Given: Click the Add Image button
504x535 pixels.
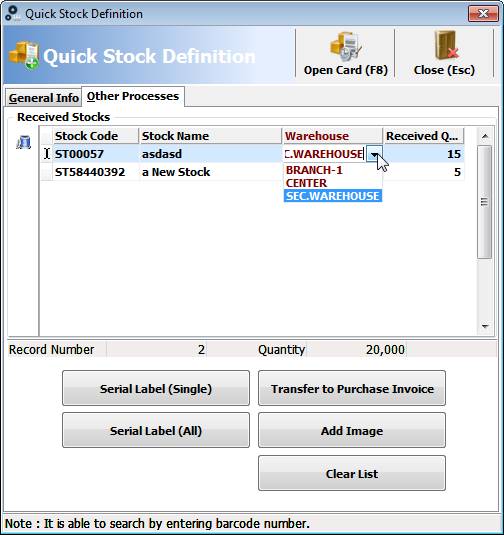Looking at the screenshot, I should coord(352,430).
